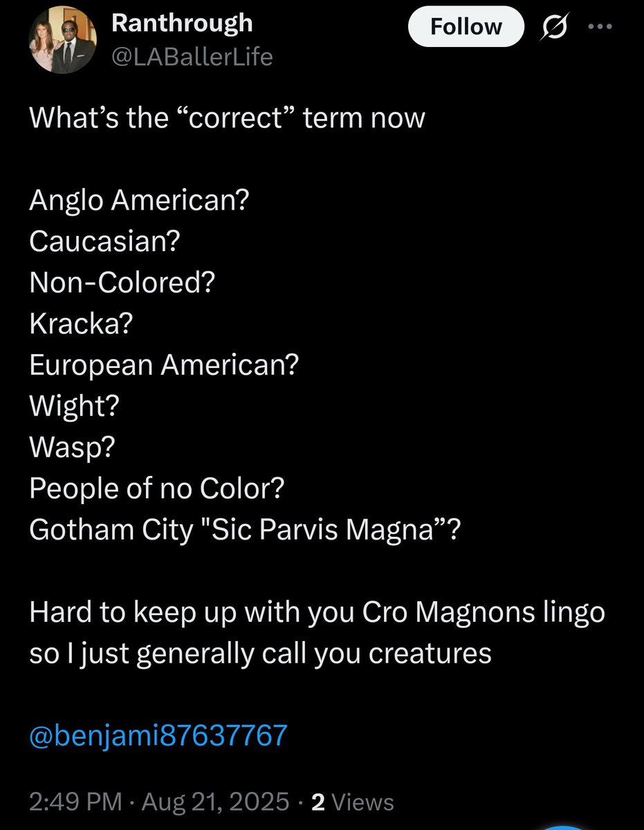Viewport: 644px width, 830px height.
Task: Click the "Caucasian?" text line
Action: (x=104, y=242)
